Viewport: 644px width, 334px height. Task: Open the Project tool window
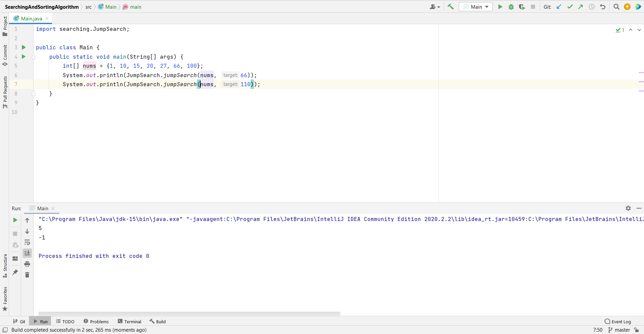click(x=5, y=26)
